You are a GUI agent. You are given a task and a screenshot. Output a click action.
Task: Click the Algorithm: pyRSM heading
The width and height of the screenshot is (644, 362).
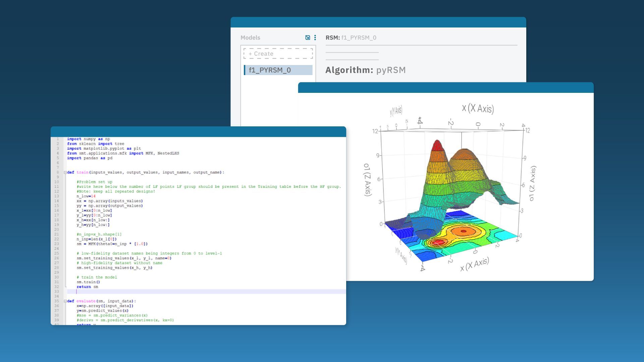365,70
